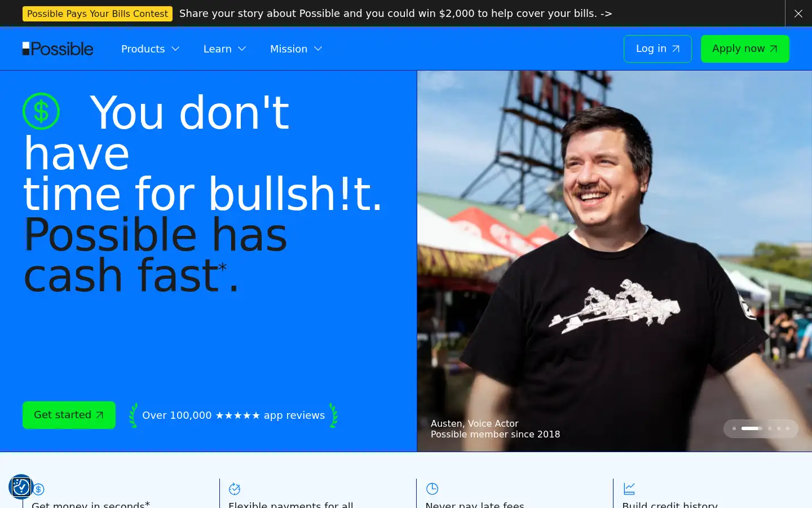This screenshot has width=812, height=508.
Task: Click the Austen, Voice Actor caption
Action: pos(474,423)
